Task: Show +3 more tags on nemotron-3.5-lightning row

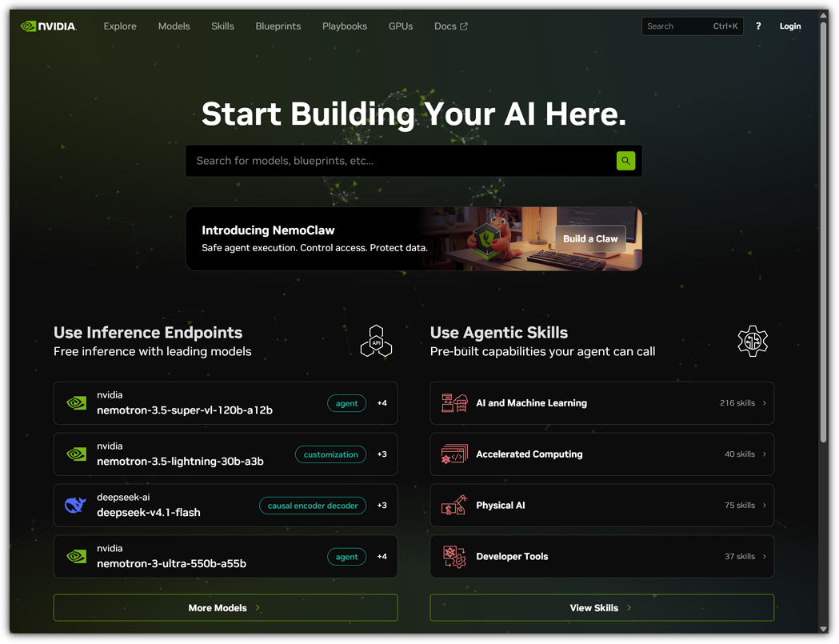Action: 382,454
